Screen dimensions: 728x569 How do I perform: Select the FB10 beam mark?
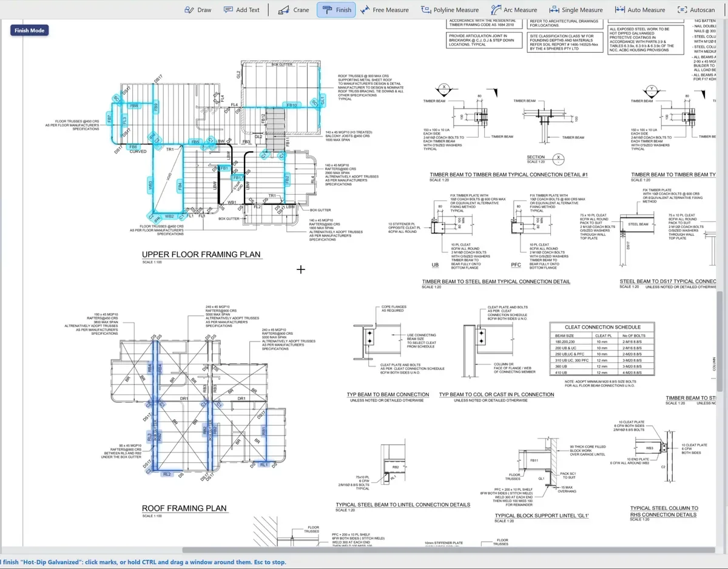click(292, 106)
